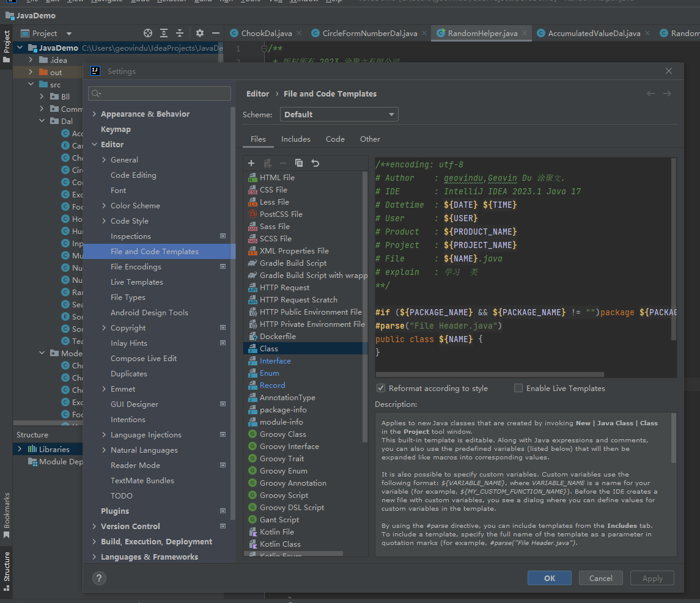
Task: Click the settings search input field
Action: (x=162, y=93)
